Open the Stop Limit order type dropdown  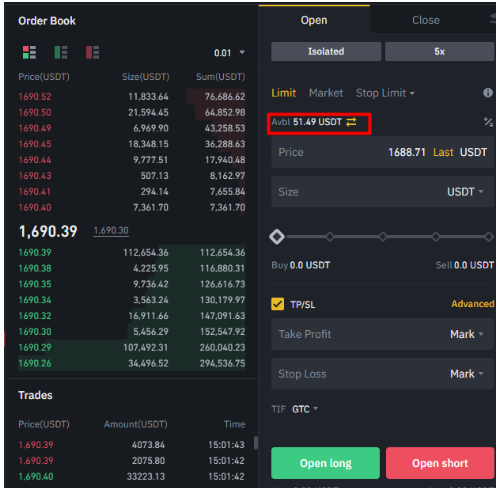[x=385, y=93]
